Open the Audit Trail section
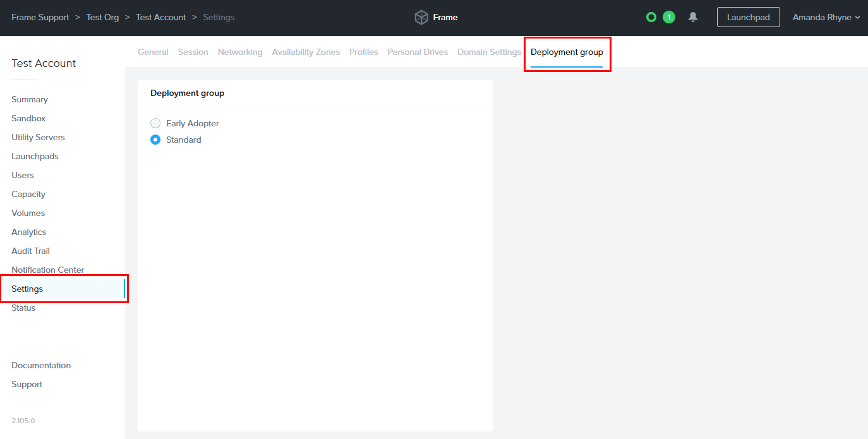Screen dimensions: 868x439 [30, 251]
